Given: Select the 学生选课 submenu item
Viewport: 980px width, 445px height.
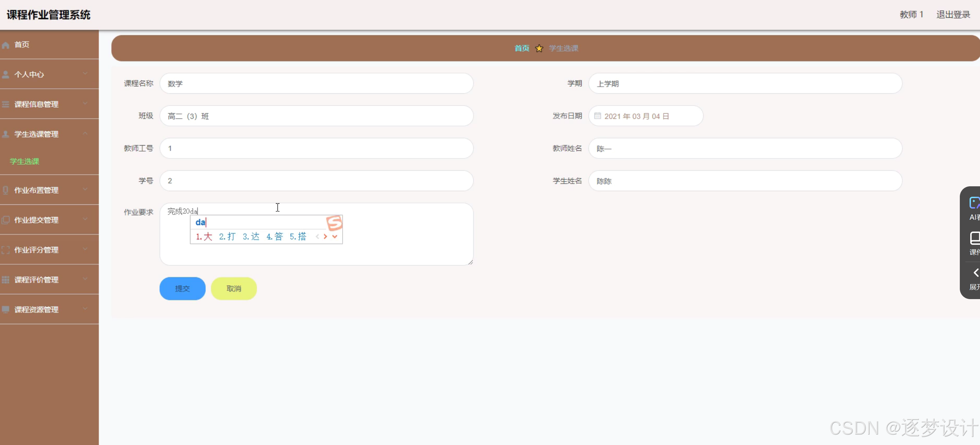Looking at the screenshot, I should tap(24, 162).
